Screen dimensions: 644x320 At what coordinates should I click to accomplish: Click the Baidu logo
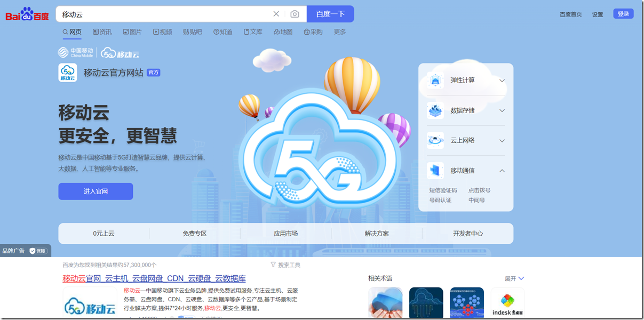(27, 14)
